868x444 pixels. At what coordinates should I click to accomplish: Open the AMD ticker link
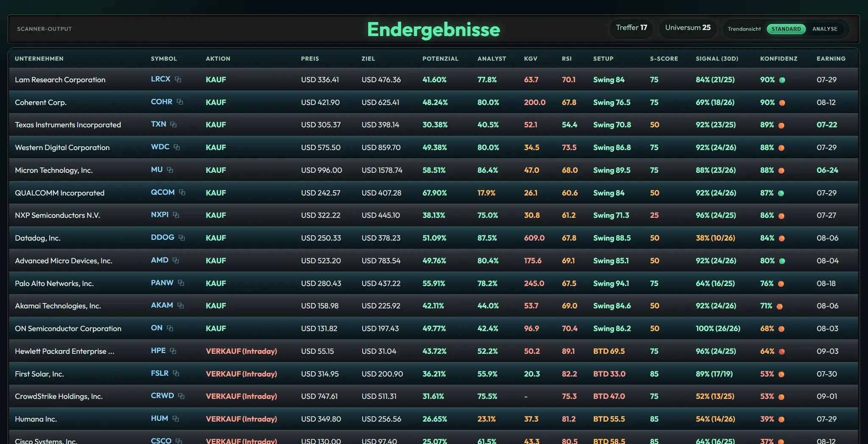point(159,260)
